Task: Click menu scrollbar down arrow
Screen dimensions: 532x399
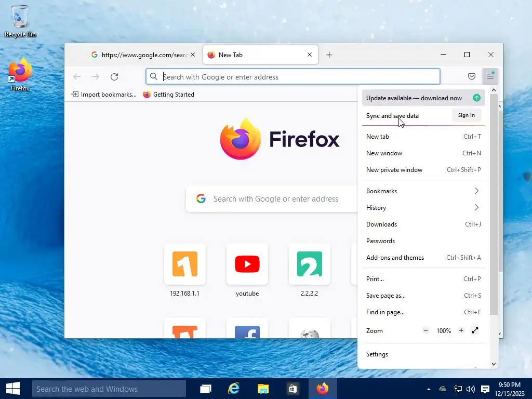Action: (494, 364)
